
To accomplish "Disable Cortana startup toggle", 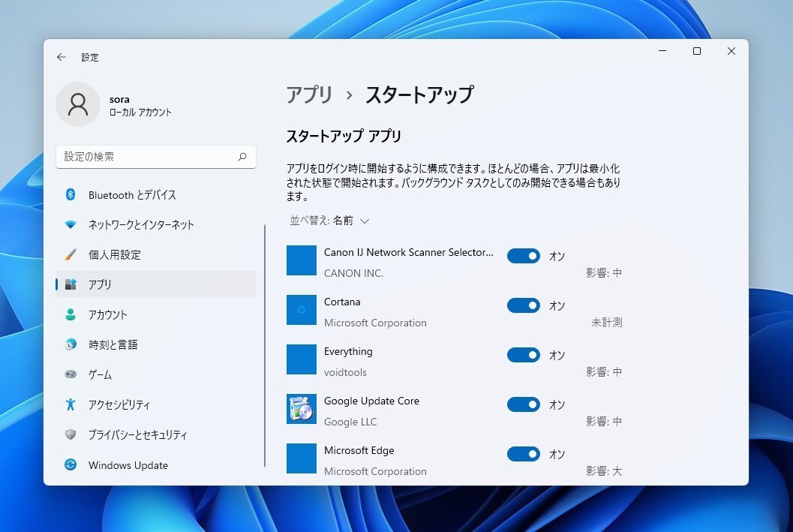I will (523, 305).
